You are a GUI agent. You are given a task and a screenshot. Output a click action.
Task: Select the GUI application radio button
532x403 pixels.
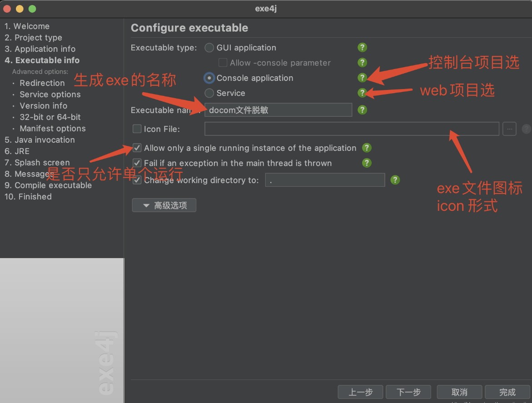point(209,47)
